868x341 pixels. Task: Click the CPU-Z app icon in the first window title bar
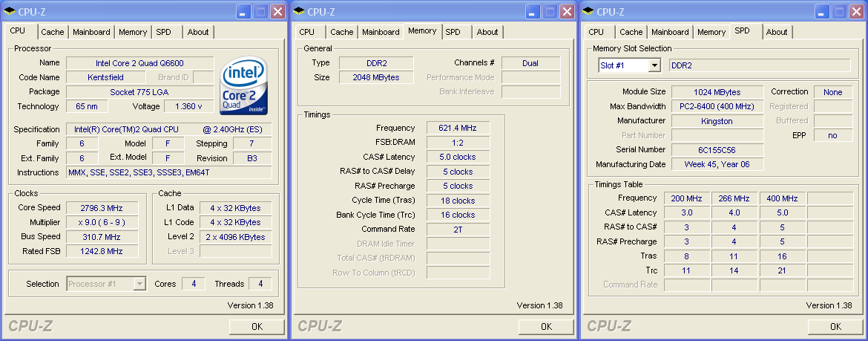10,11
